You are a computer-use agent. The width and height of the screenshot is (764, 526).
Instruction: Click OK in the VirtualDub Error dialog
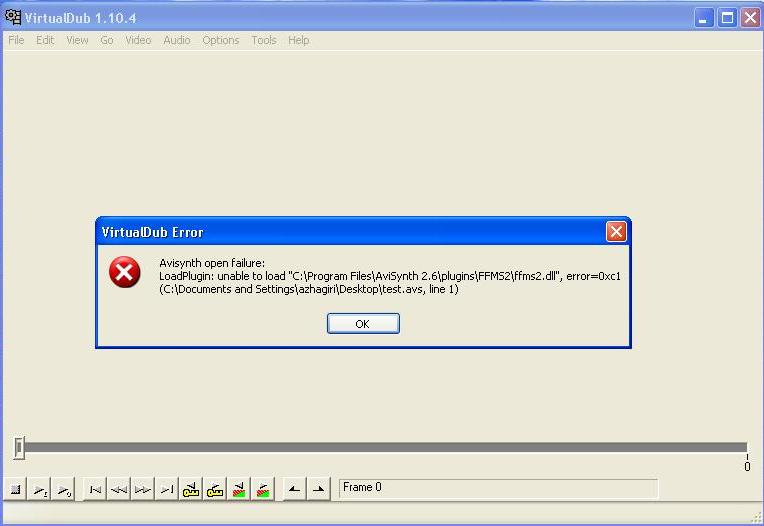[x=363, y=324]
